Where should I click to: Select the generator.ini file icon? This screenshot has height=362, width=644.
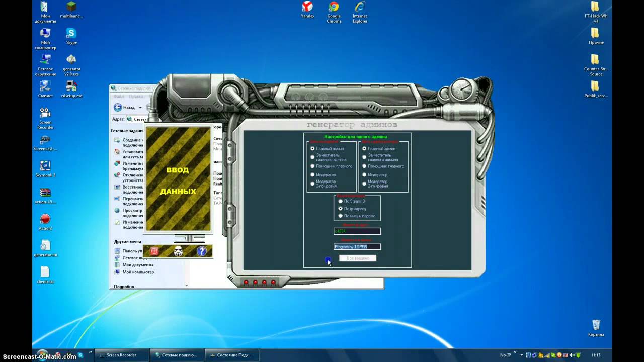[x=45, y=248]
